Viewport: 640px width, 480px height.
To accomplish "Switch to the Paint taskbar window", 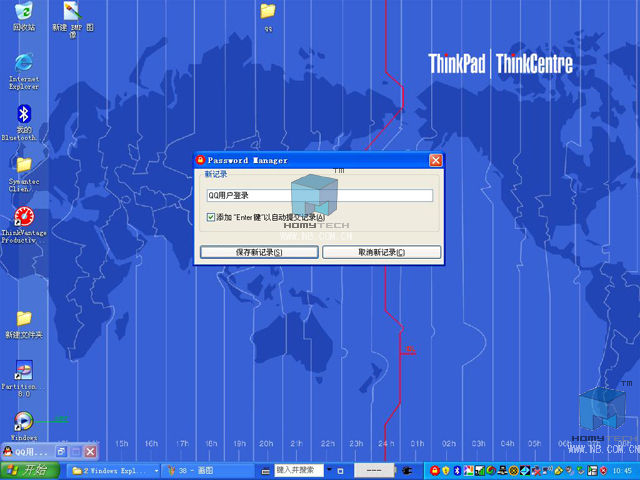I will [x=205, y=470].
